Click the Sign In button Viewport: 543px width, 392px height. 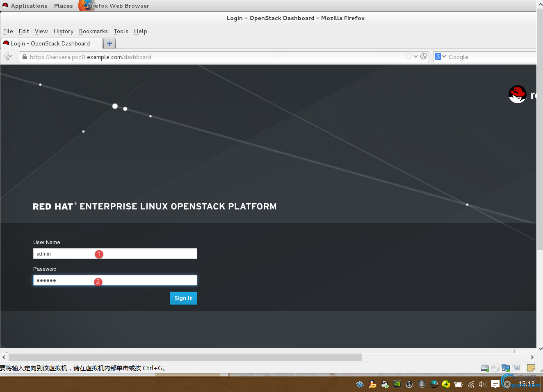tap(183, 298)
